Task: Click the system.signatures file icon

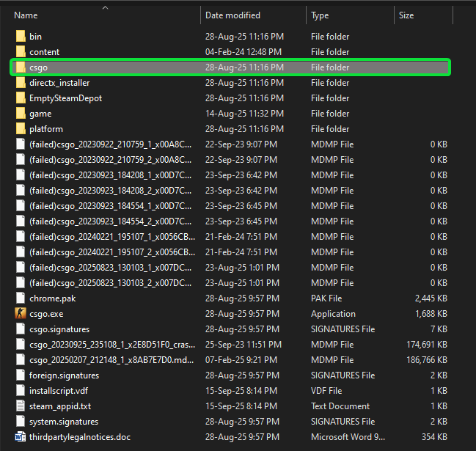Action: (21, 421)
